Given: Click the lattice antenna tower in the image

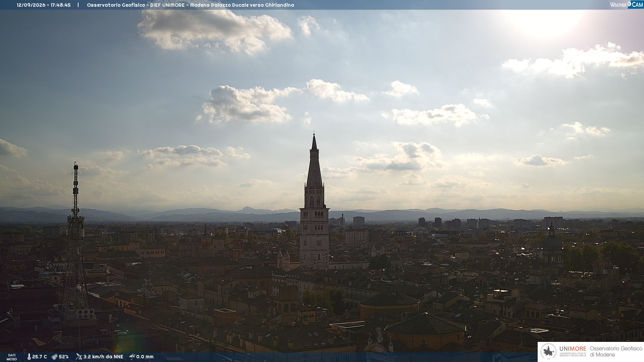Looking at the screenshot, I should tap(75, 241).
